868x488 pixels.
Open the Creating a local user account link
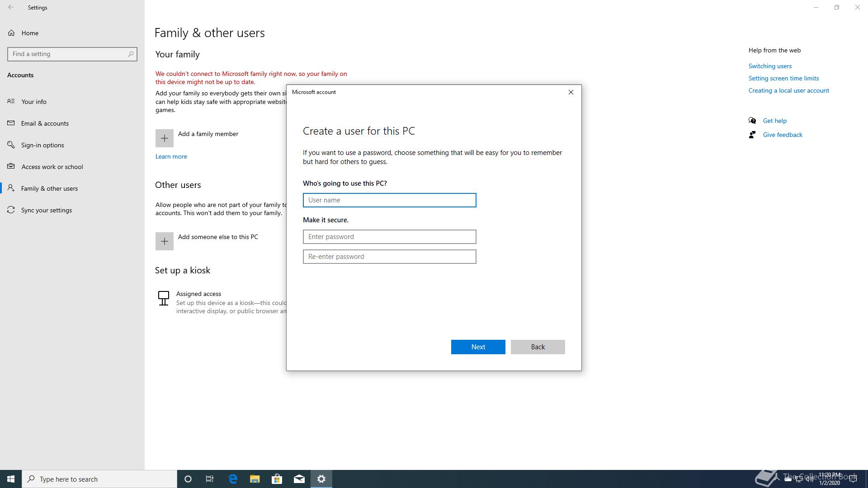tap(788, 90)
